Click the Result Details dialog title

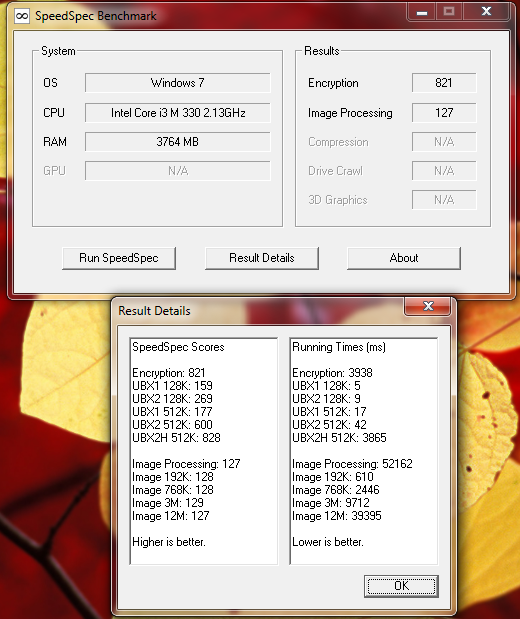[x=154, y=311]
